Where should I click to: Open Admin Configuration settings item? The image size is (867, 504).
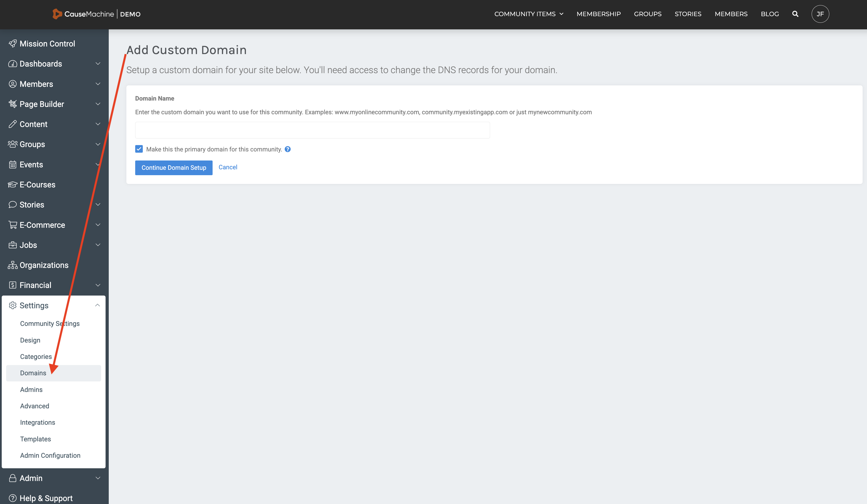[x=50, y=455]
